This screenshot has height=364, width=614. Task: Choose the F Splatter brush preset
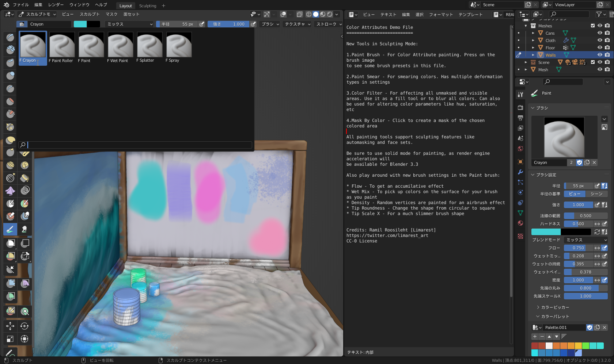(x=149, y=48)
